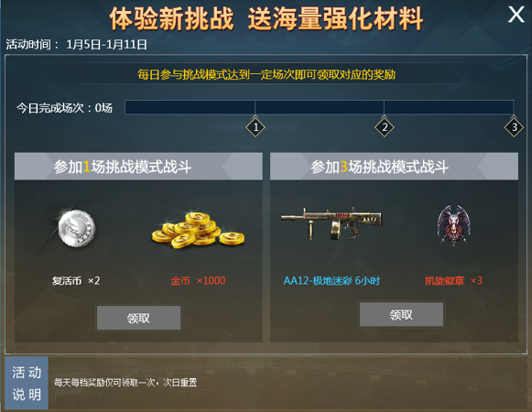The image size is (532, 412).
Task: Click the silver revive coin icon
Action: click(77, 228)
